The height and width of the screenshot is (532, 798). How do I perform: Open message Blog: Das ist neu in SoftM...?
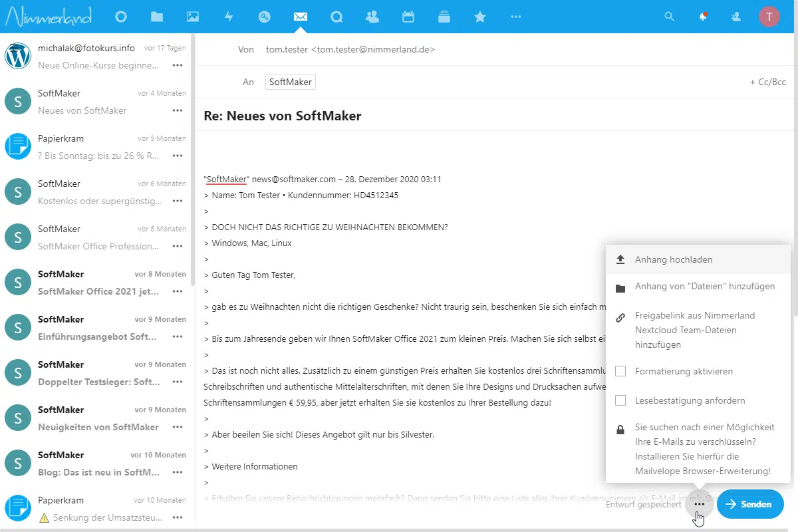[96, 463]
